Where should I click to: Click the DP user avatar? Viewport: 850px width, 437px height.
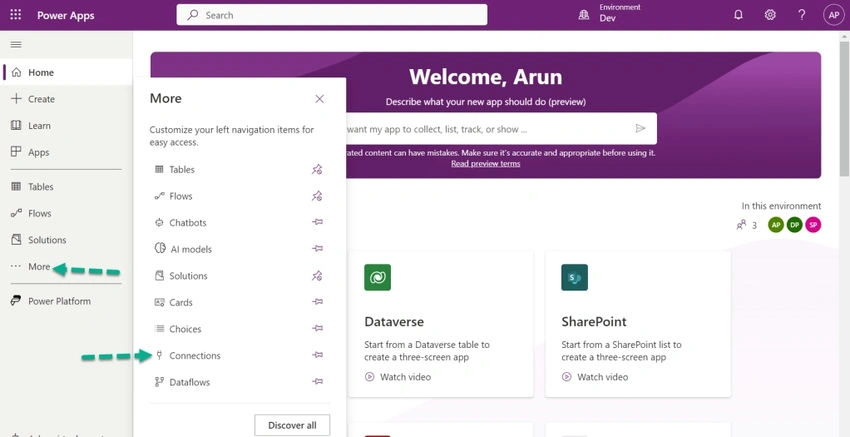tap(795, 224)
